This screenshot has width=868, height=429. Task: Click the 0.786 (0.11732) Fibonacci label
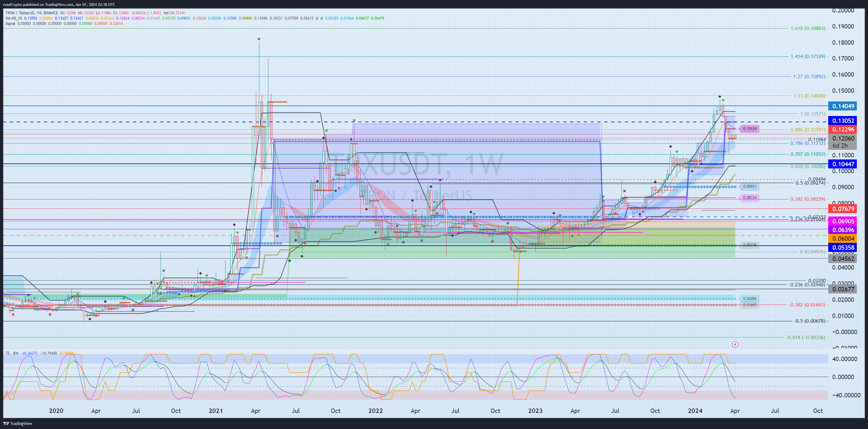pyautogui.click(x=808, y=143)
